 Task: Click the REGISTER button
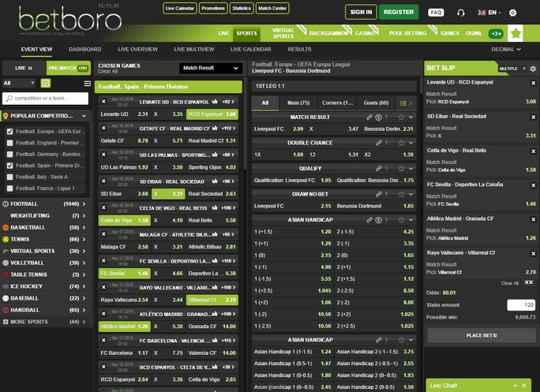click(x=399, y=12)
